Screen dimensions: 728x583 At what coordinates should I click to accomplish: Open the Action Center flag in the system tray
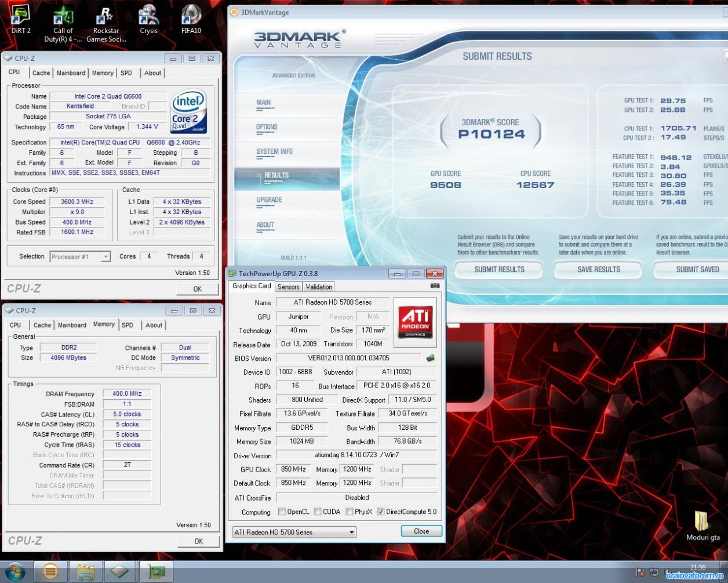tap(640, 573)
